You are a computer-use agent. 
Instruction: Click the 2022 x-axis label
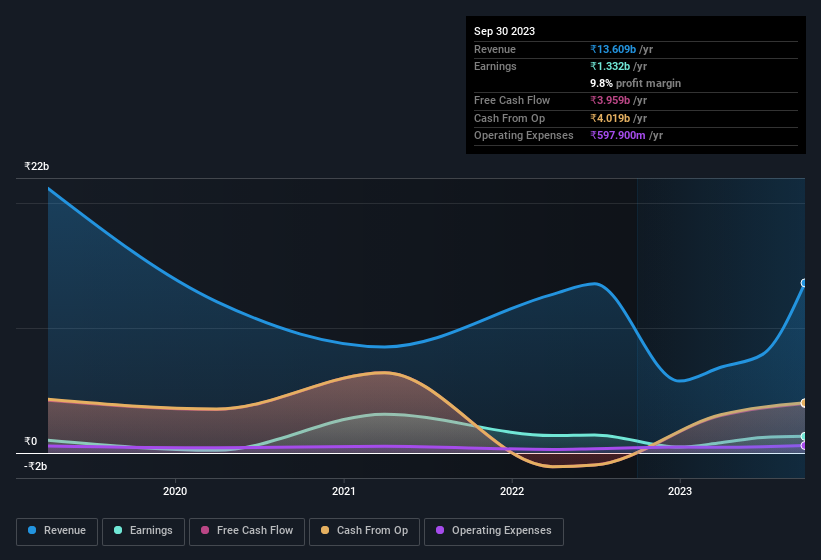click(512, 491)
